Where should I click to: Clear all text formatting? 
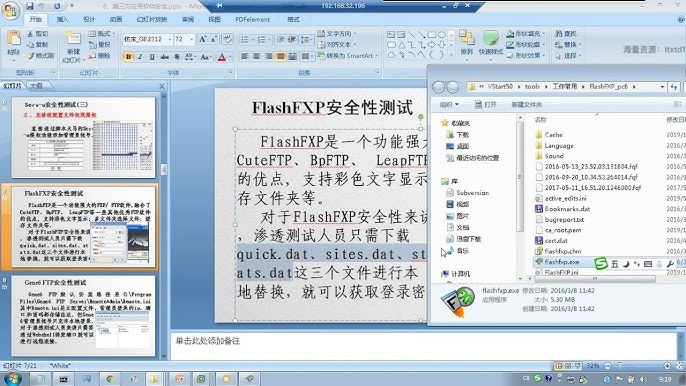228,39
